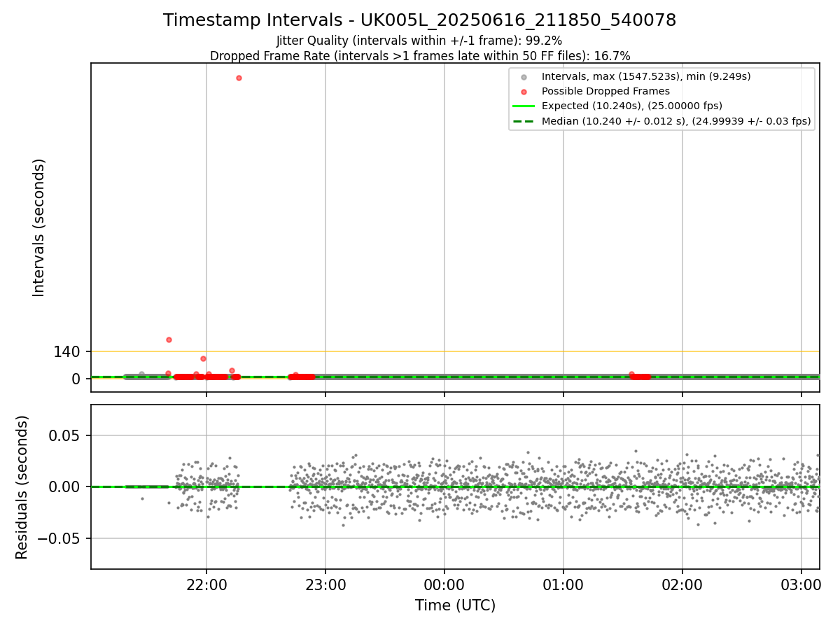This screenshot has height=630, width=840.
Task: Click the 'Time (UTC)' x-axis label
Action: click(455, 605)
